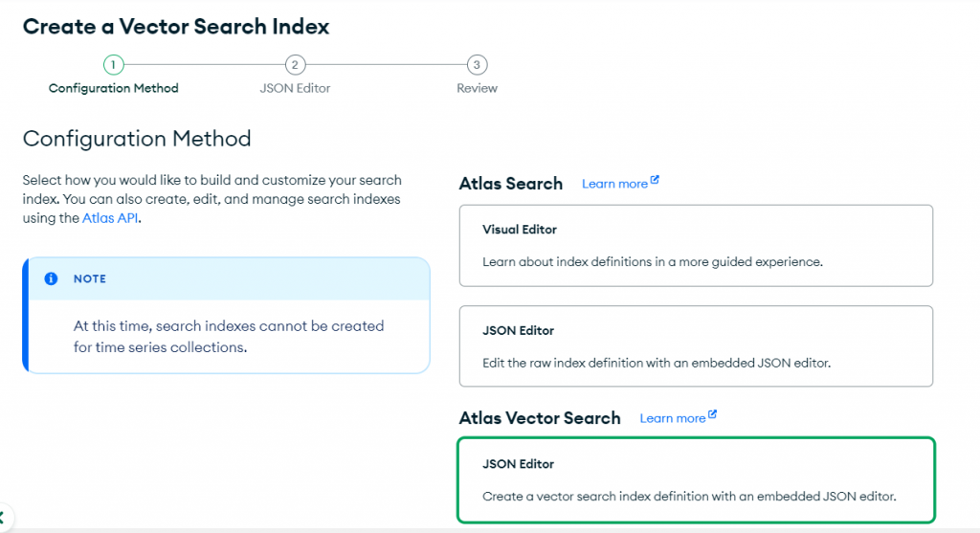Click the Atlas Vector Search section heading
This screenshot has height=533, width=980.
pos(540,418)
